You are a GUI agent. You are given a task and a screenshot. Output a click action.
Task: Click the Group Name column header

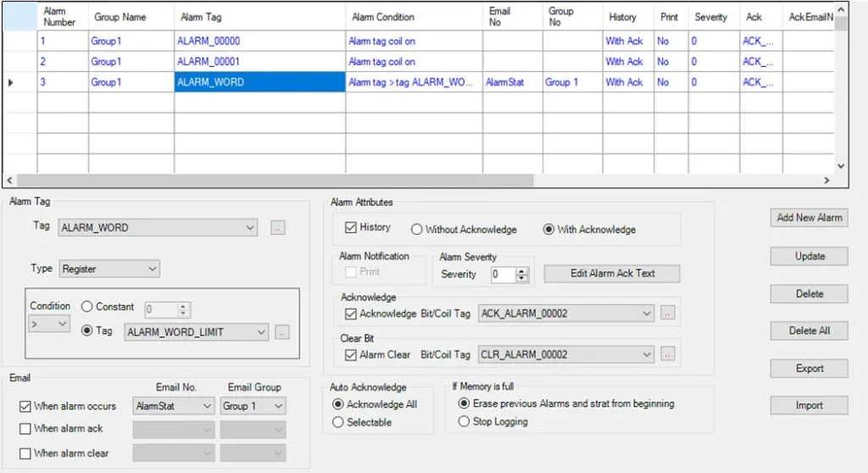point(131,17)
